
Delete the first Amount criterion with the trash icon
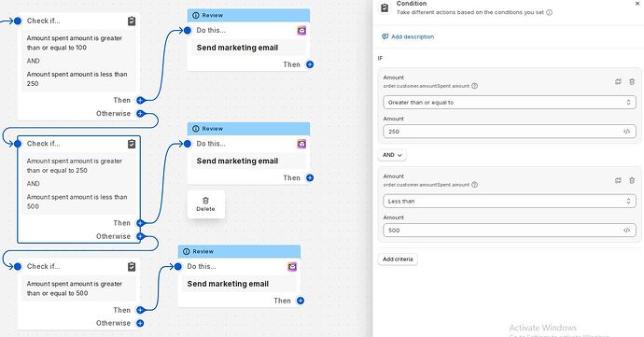[632, 82]
